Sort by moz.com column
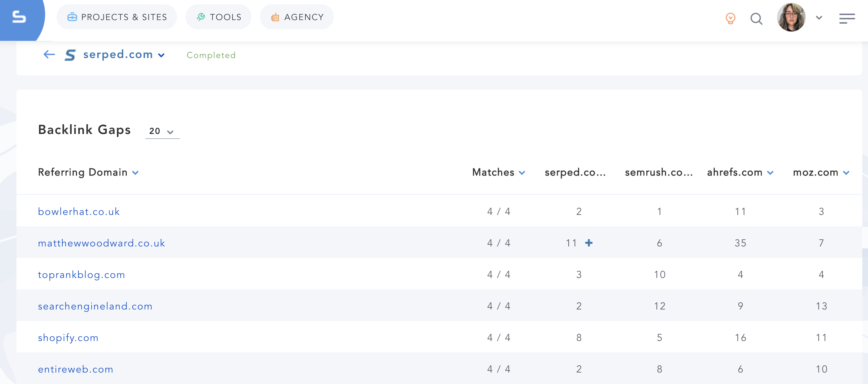868x384 pixels. point(821,172)
